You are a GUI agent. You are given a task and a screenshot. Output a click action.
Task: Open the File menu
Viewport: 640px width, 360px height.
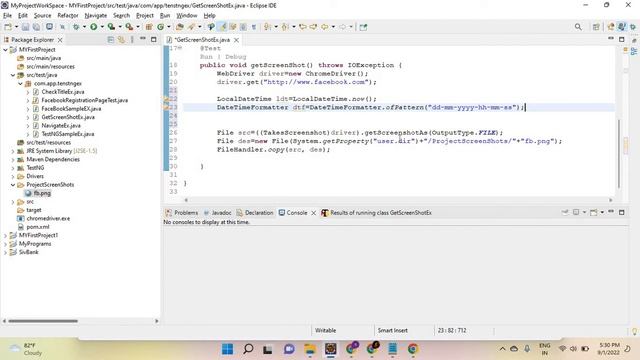[x=7, y=16]
